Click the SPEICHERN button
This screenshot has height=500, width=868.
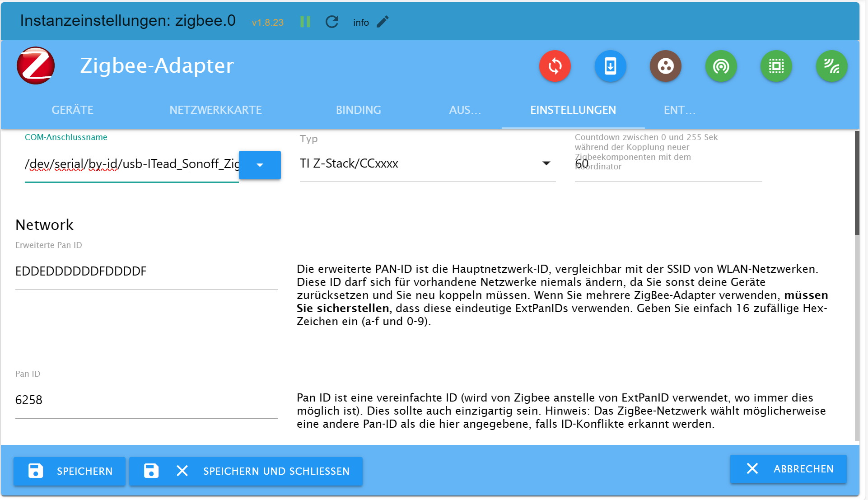click(x=70, y=471)
